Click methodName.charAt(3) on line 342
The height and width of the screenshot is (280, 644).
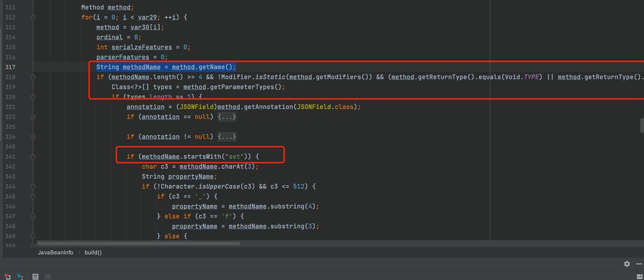click(217, 166)
